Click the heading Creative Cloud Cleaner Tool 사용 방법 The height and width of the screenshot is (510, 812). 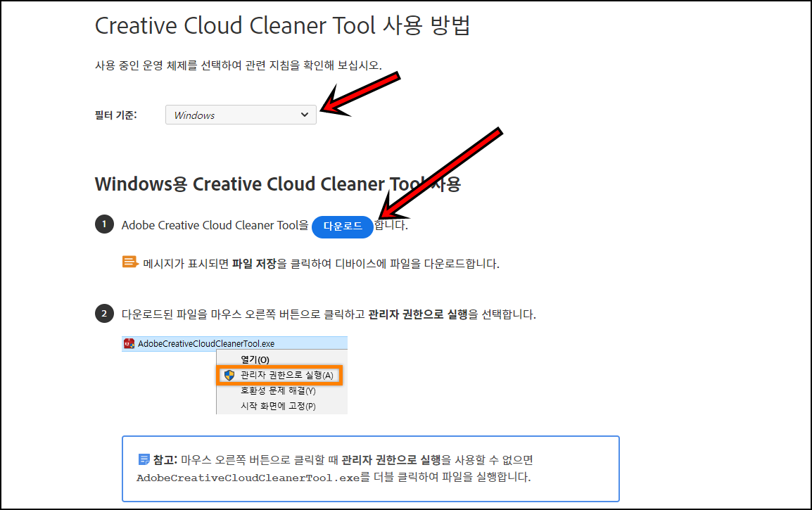point(282,25)
